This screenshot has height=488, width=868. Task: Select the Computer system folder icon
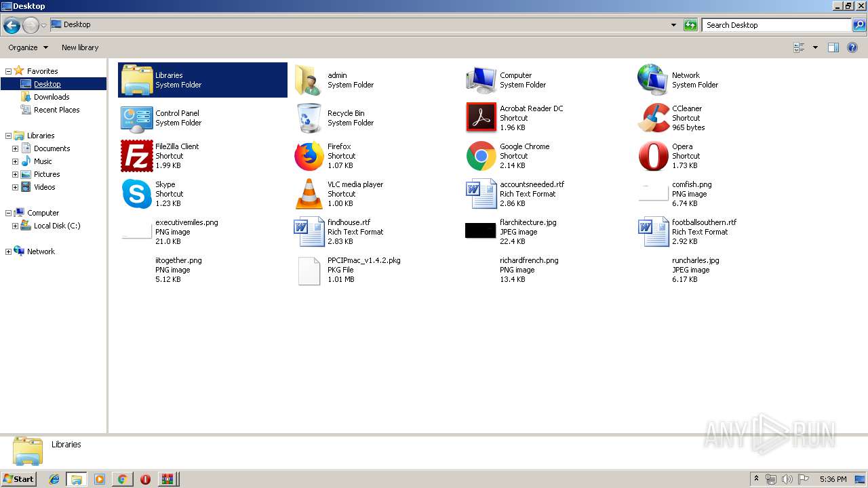(x=481, y=80)
